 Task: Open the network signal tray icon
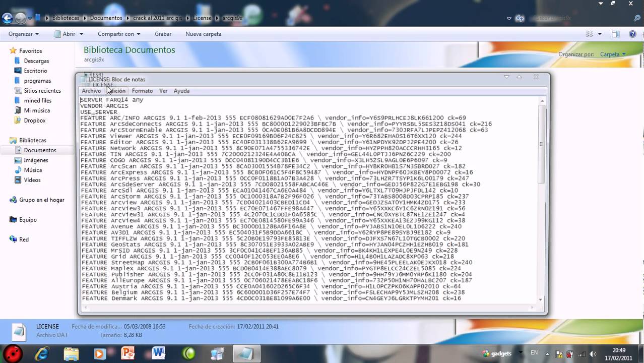(582, 354)
